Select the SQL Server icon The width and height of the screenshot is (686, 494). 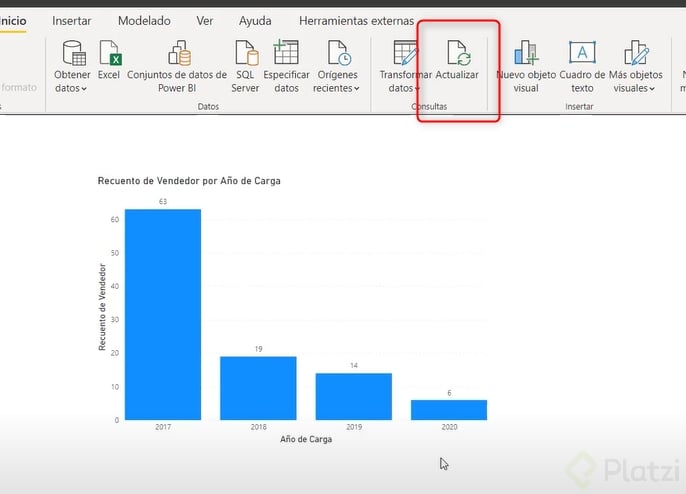(x=247, y=53)
